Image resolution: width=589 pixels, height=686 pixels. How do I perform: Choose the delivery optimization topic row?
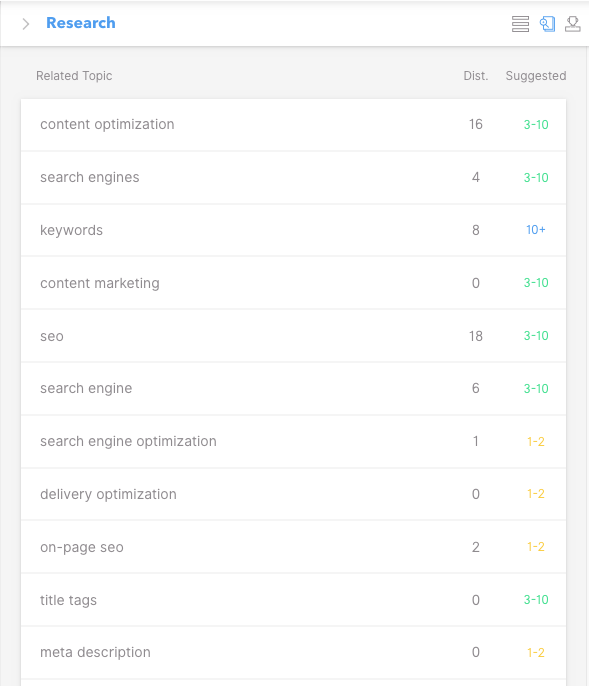pyautogui.click(x=293, y=494)
